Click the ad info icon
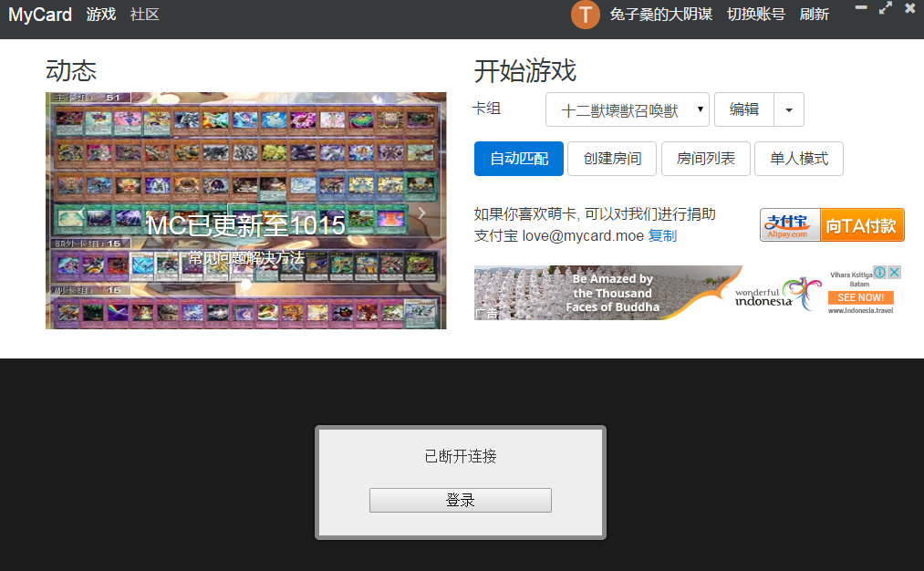The image size is (924, 571). point(880,272)
